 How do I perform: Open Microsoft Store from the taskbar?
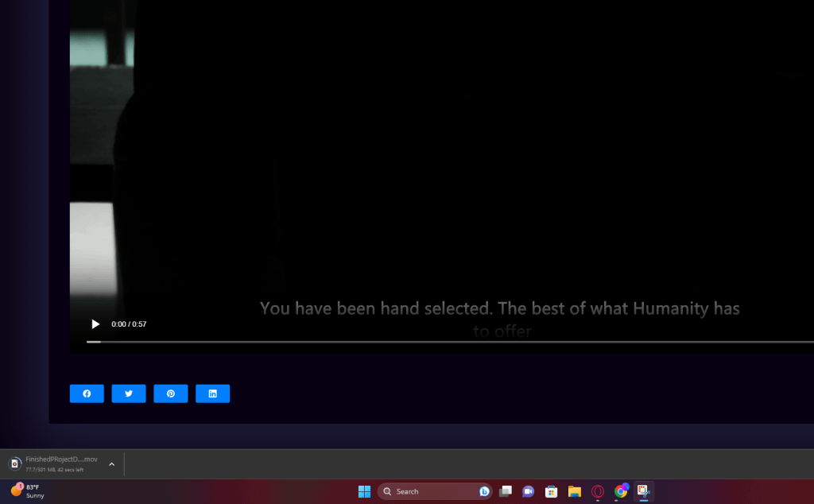[x=551, y=491]
